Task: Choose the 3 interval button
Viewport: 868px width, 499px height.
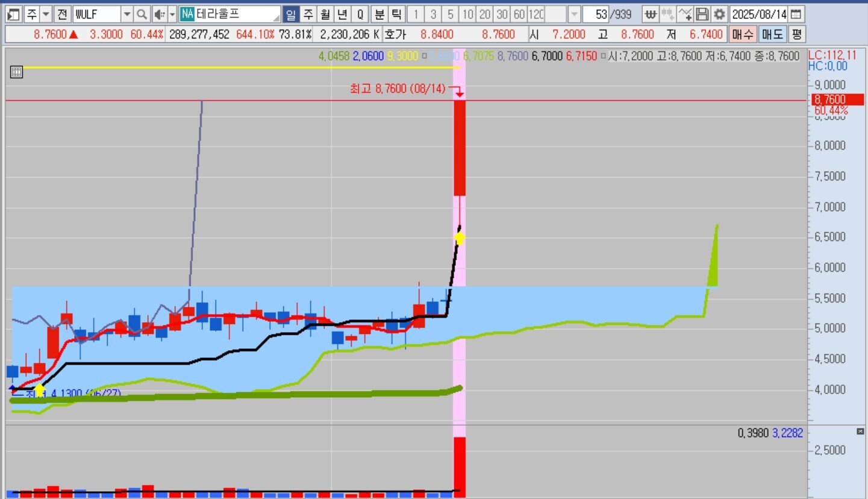Action: click(433, 14)
